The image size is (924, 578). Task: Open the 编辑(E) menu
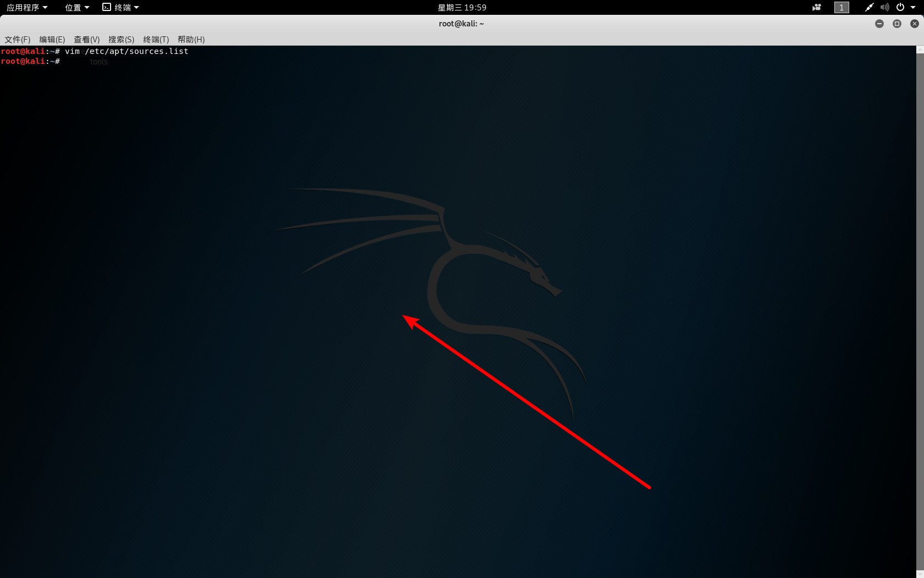coord(52,39)
